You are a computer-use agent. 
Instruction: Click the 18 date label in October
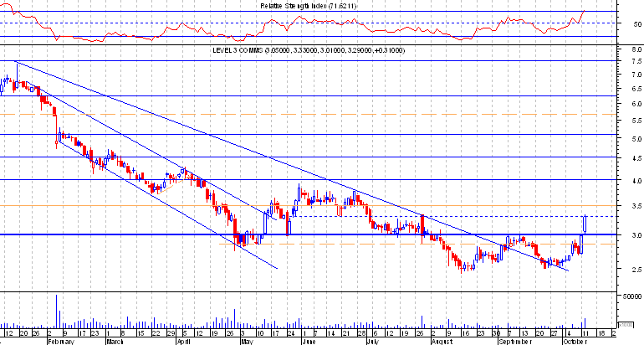point(600,333)
